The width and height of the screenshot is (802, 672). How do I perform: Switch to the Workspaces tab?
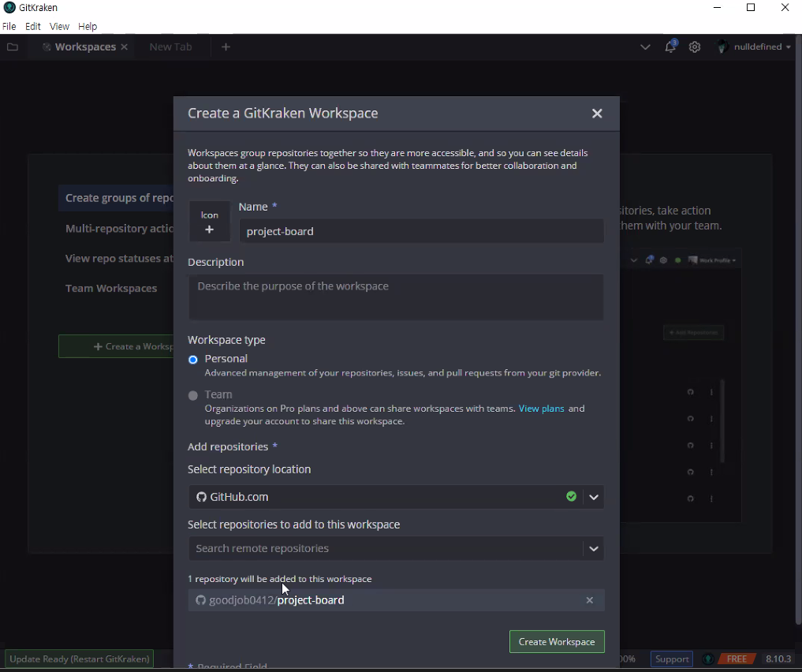[x=85, y=47]
